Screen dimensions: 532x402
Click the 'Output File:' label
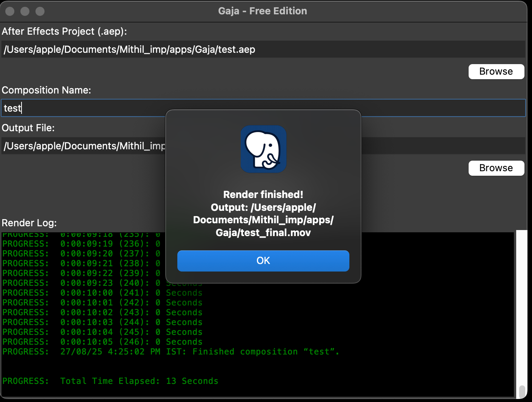click(x=28, y=128)
